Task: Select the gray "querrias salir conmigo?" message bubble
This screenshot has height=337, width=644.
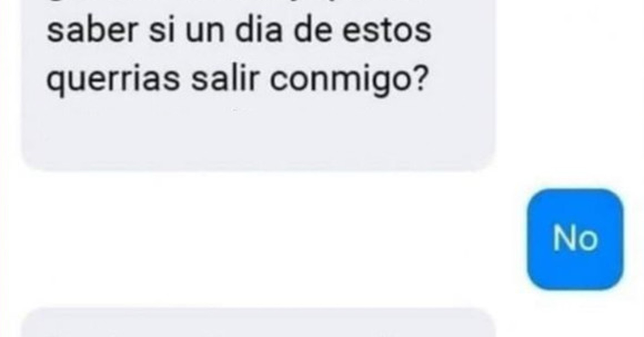Action: pyautogui.click(x=258, y=85)
